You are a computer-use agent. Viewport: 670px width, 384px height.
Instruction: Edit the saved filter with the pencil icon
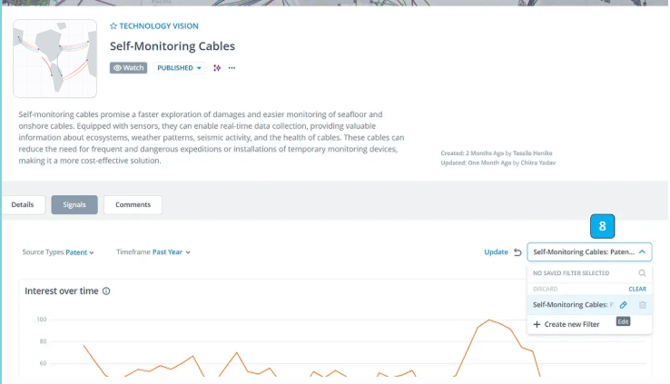pos(623,305)
